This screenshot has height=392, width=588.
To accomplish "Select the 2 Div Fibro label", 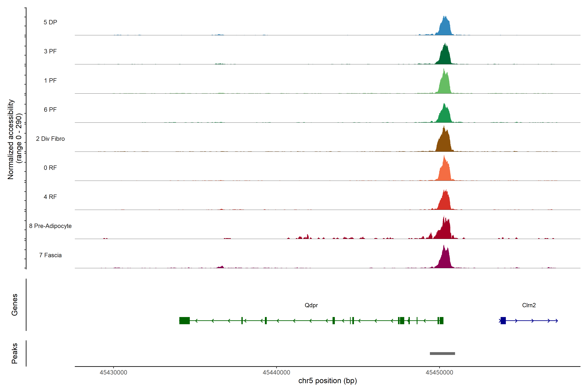I will tap(50, 139).
